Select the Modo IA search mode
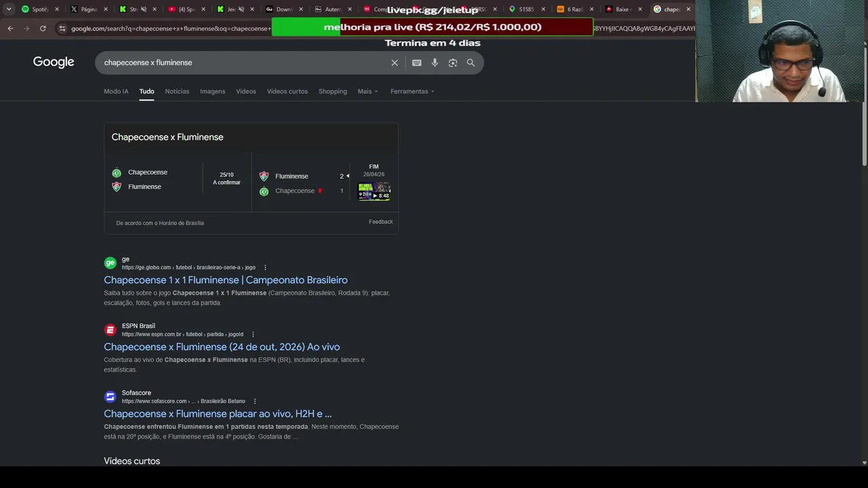The image size is (868, 488). (116, 91)
